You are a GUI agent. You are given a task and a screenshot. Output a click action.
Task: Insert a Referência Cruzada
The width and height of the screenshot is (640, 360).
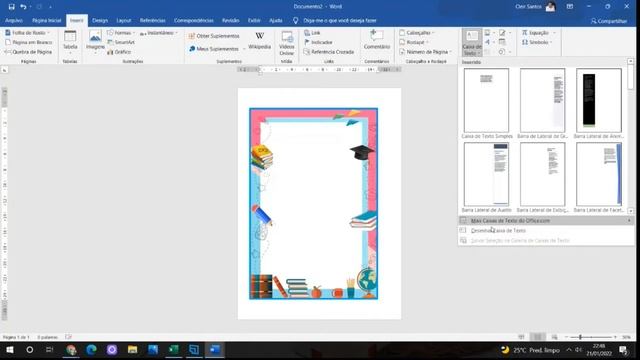click(x=329, y=52)
